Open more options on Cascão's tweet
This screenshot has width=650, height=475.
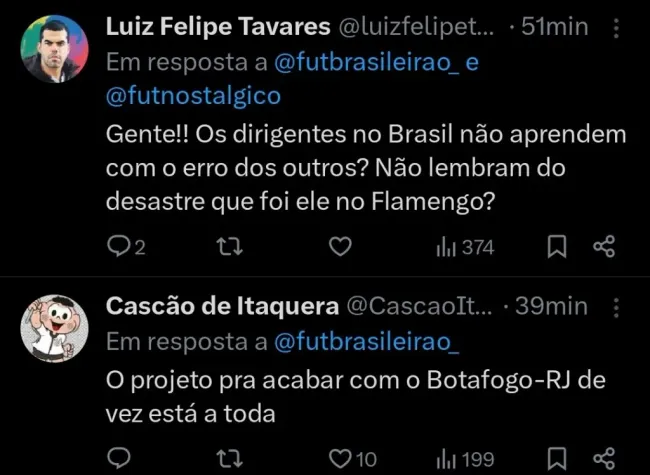coord(615,307)
